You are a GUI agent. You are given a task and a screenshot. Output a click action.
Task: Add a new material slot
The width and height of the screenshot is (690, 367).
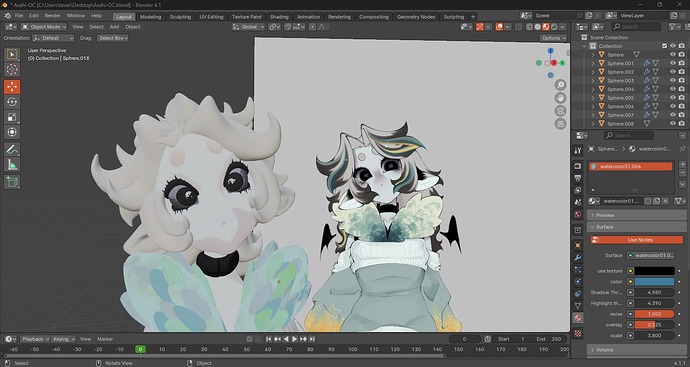pyautogui.click(x=683, y=165)
